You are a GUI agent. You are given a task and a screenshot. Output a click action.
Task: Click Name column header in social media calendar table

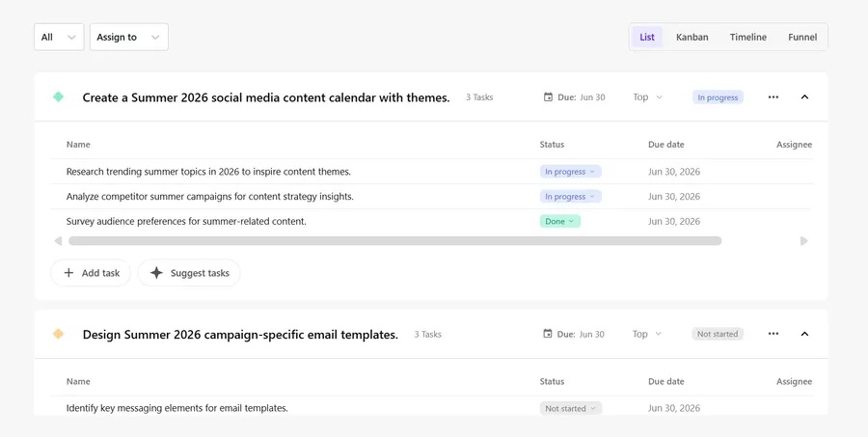(x=78, y=145)
